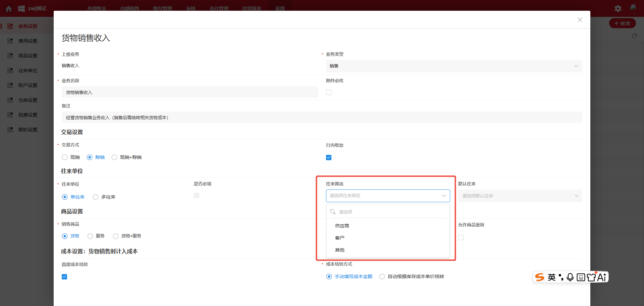The width and height of the screenshot is (644, 306).
Task: Click the 新增 button
Action: 622,24
